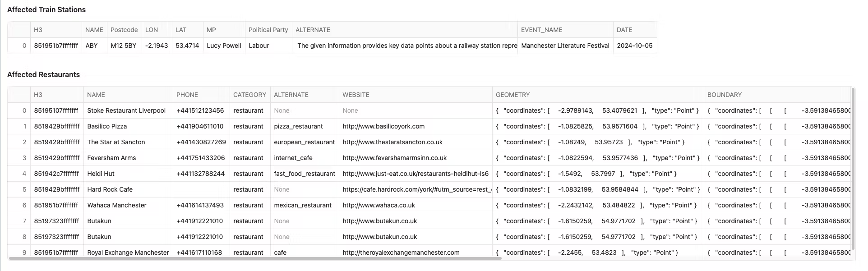This screenshot has height=271, width=868.
Task: Select the BOUNDARY column header
Action: [725, 95]
